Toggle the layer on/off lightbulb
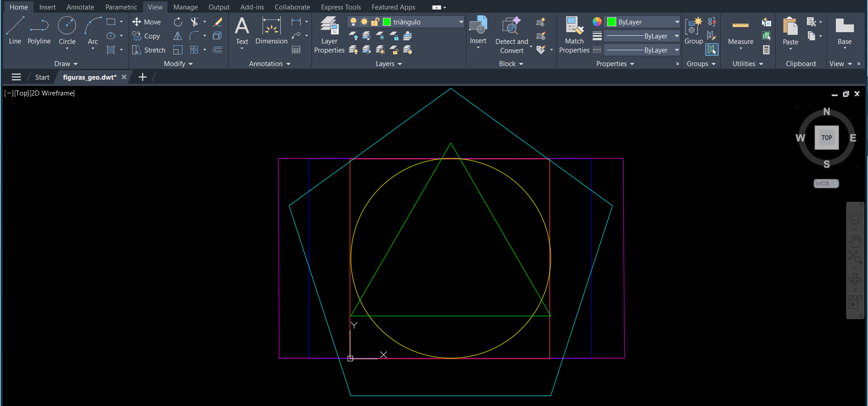868x406 pixels. click(353, 22)
